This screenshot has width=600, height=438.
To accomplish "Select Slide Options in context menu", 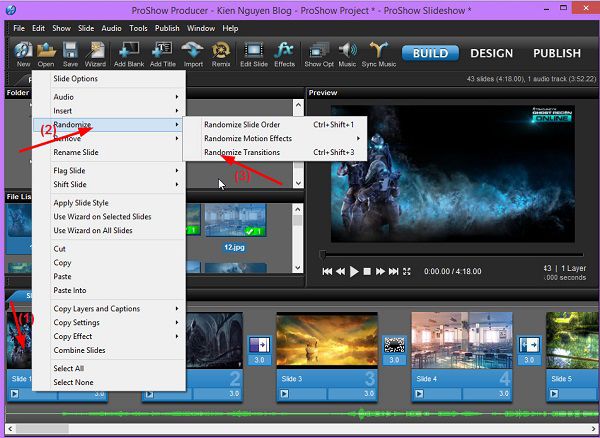I will coord(109,79).
